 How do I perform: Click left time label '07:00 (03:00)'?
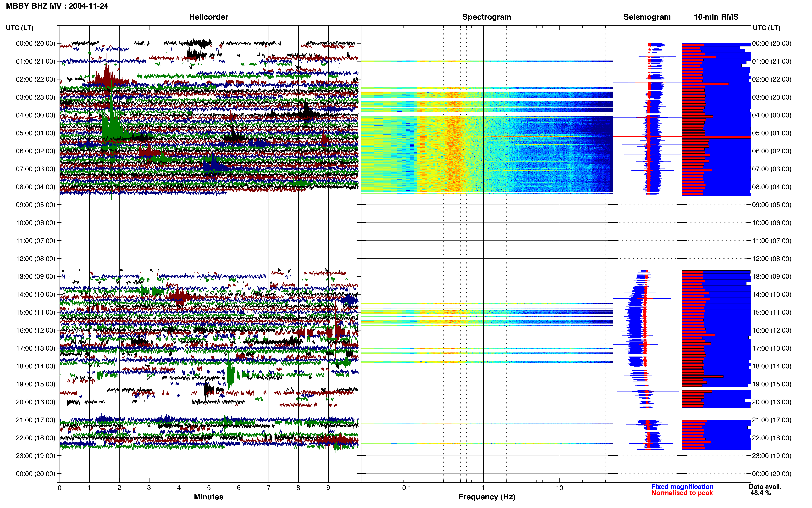coord(36,169)
